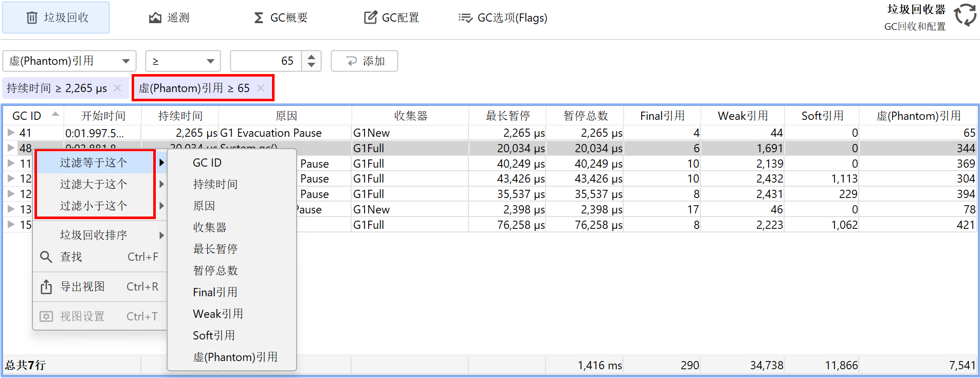Click the 添加 button

coord(365,61)
